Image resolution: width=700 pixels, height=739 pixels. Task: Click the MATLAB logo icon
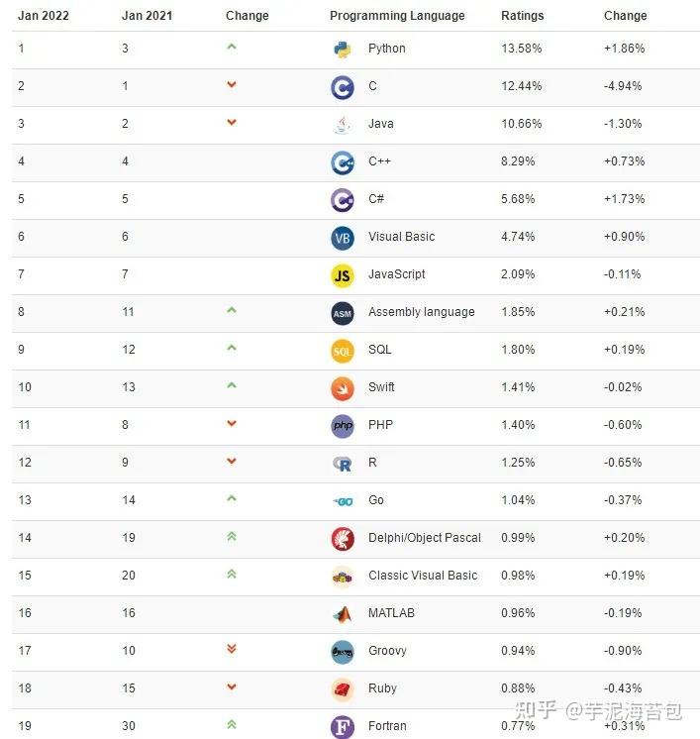(343, 613)
